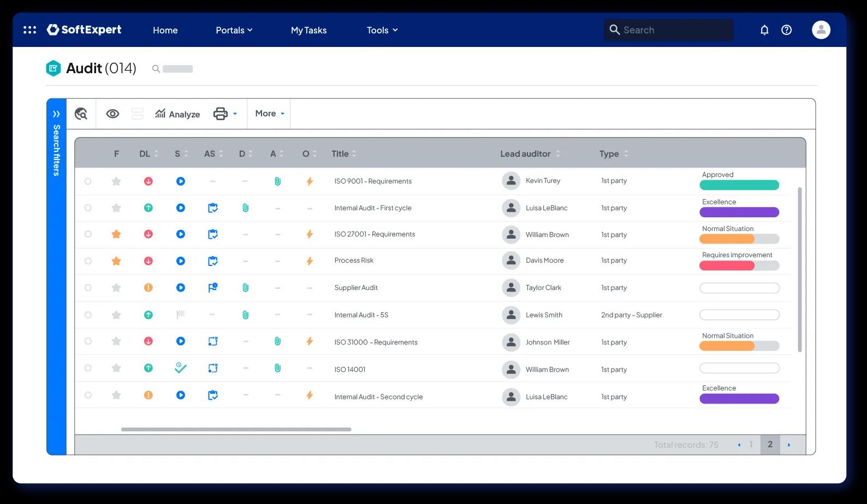The height and width of the screenshot is (504, 867).
Task: Click the Analyze button
Action: [x=177, y=114]
